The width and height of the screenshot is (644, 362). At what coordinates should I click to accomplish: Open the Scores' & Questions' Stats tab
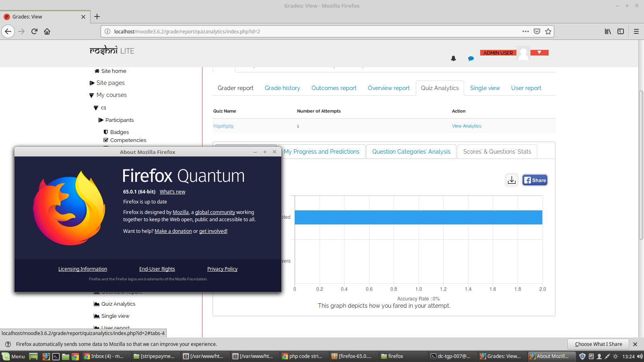pyautogui.click(x=497, y=152)
